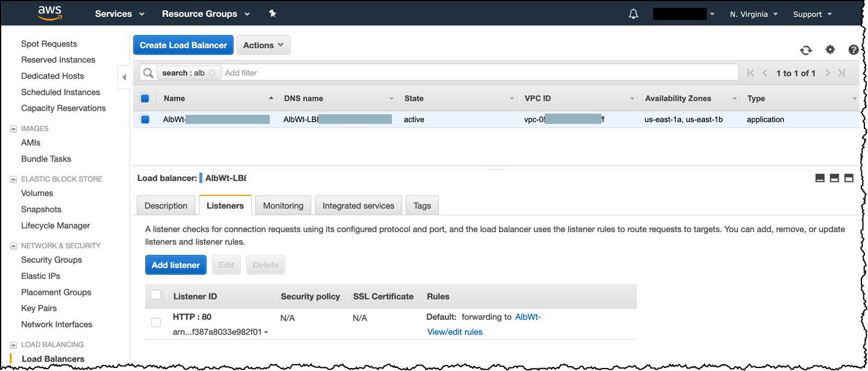
Task: Refresh the load balancer list
Action: click(805, 50)
